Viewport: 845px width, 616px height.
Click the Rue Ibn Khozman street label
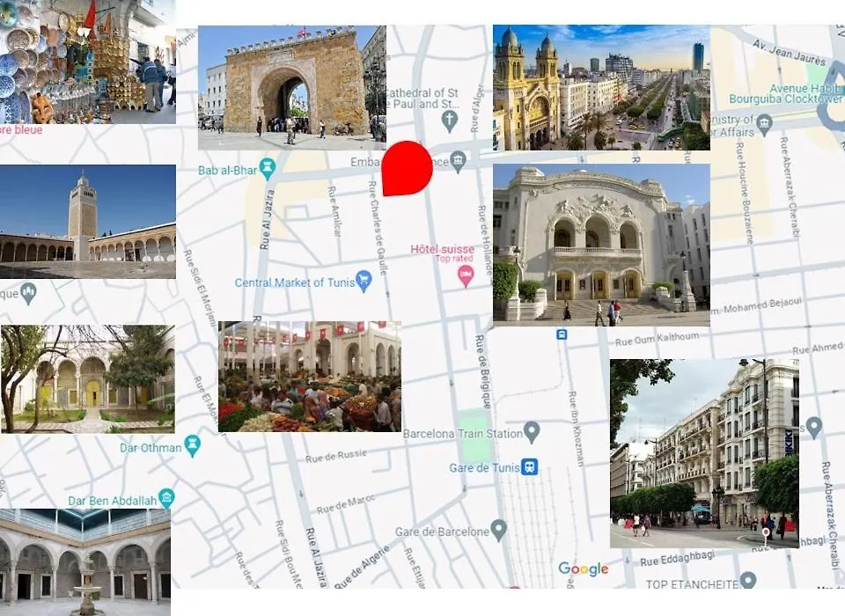point(577,429)
